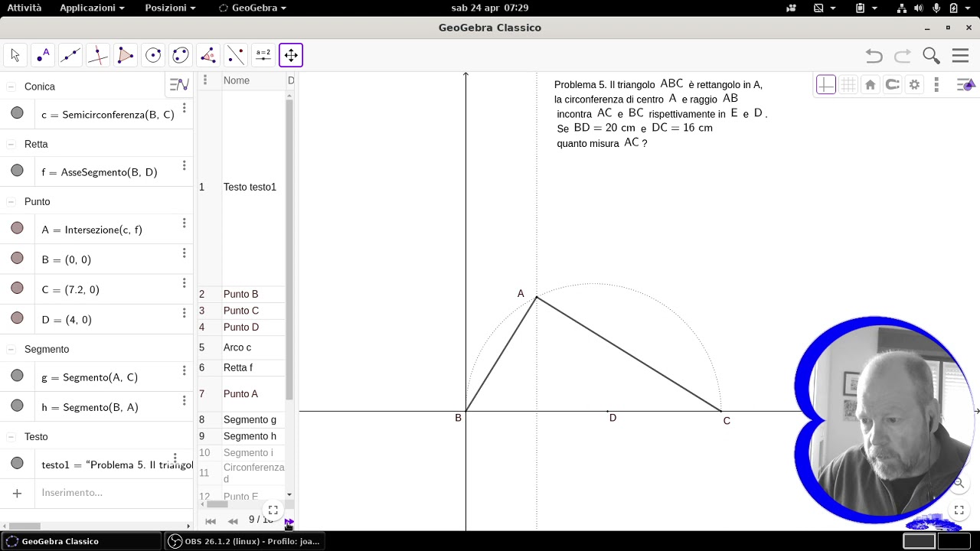Image resolution: width=980 pixels, height=551 pixels.
Task: Click construction protocol vertical scrollbar
Action: pos(289,249)
